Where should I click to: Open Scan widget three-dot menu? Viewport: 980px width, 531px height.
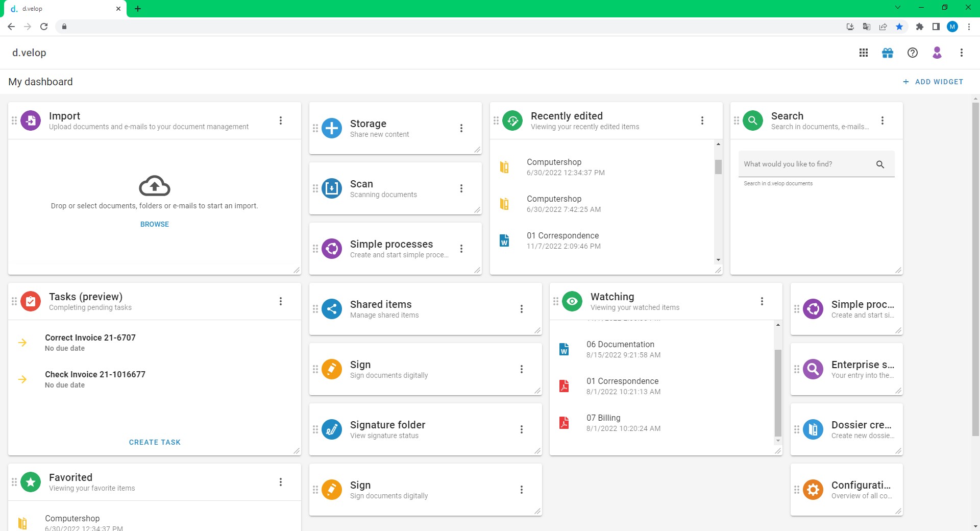[461, 188]
